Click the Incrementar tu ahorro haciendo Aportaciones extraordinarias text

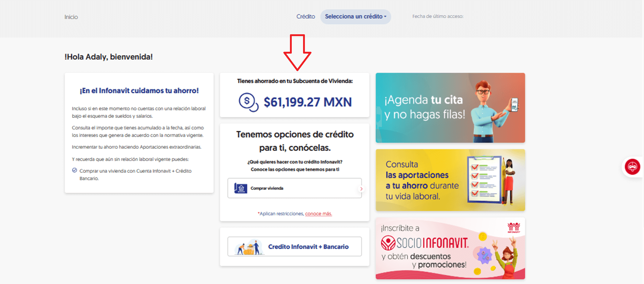coord(137,147)
